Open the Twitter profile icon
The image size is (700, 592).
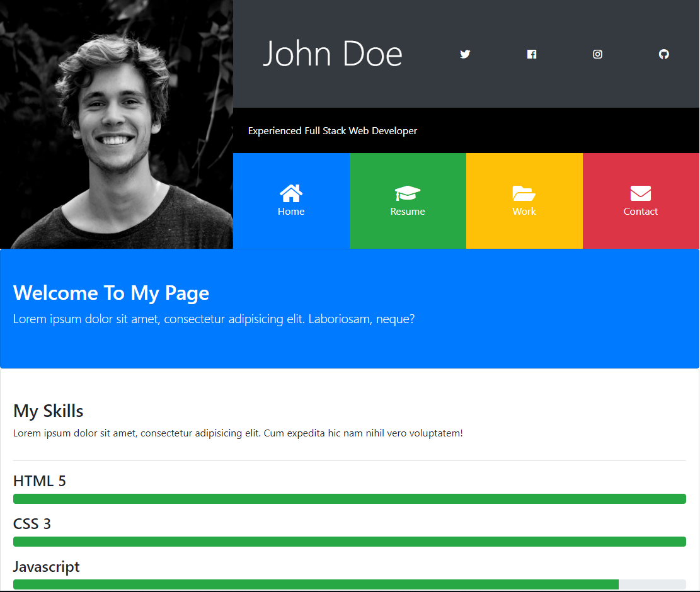(x=465, y=54)
